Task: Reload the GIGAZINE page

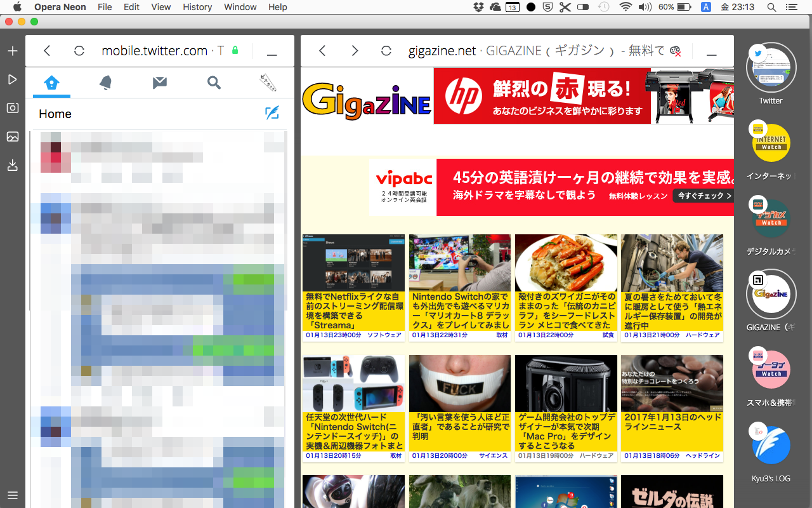Action: (386, 51)
